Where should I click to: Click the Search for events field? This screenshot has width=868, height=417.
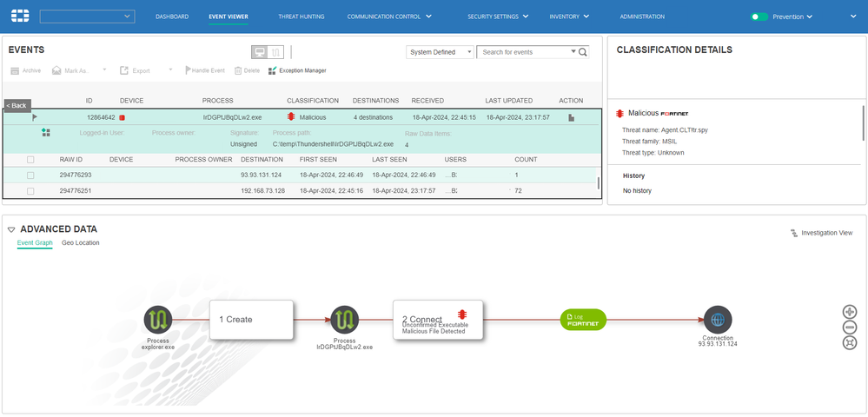pos(525,52)
